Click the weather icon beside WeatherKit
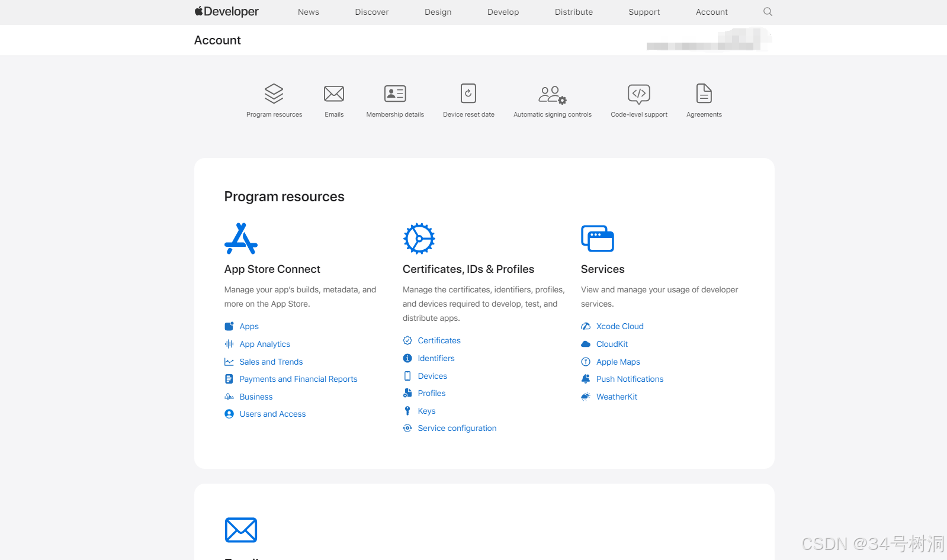Image resolution: width=947 pixels, height=560 pixels. [x=586, y=397]
